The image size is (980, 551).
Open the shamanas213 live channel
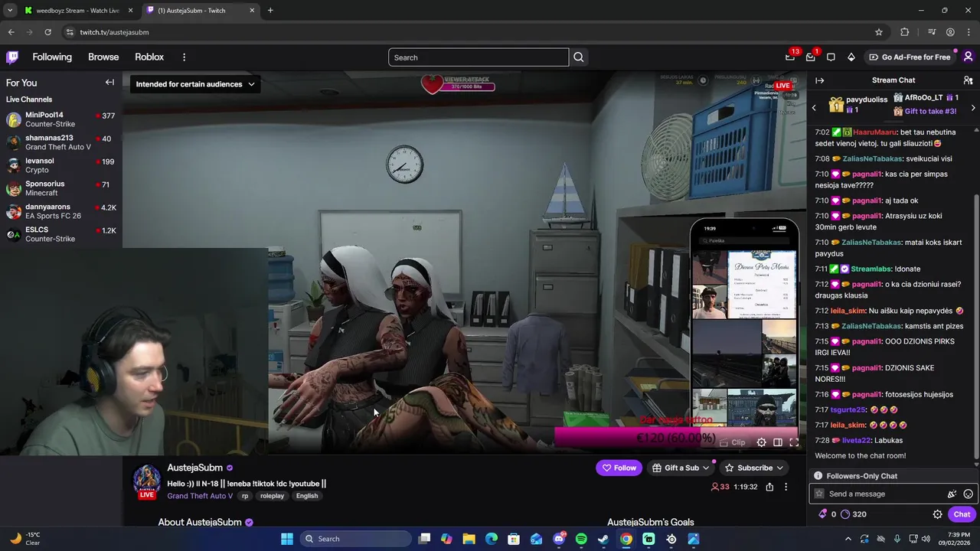point(61,142)
